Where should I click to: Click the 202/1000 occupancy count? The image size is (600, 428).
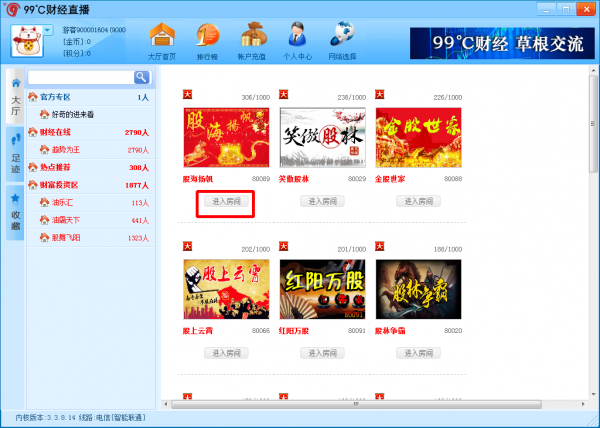[x=256, y=249]
